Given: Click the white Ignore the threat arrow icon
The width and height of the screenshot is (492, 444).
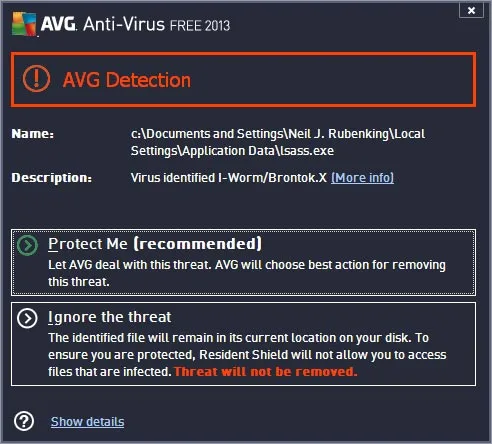Looking at the screenshot, I should pos(27,318).
